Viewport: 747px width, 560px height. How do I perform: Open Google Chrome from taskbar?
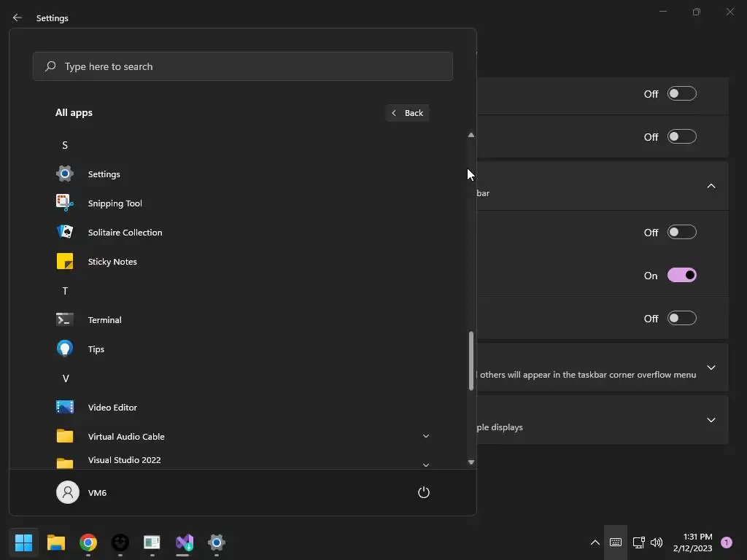[x=88, y=542]
